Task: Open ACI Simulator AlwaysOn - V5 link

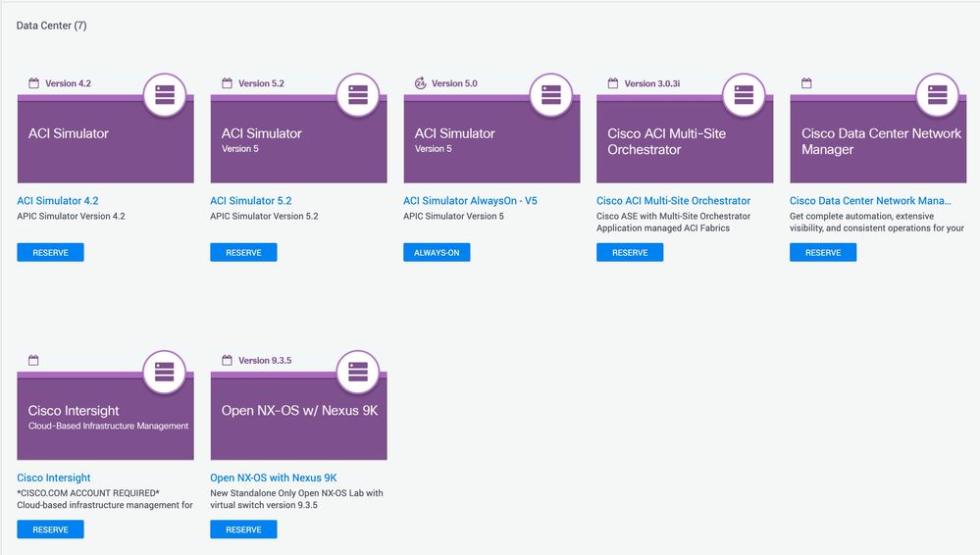Action: point(470,201)
